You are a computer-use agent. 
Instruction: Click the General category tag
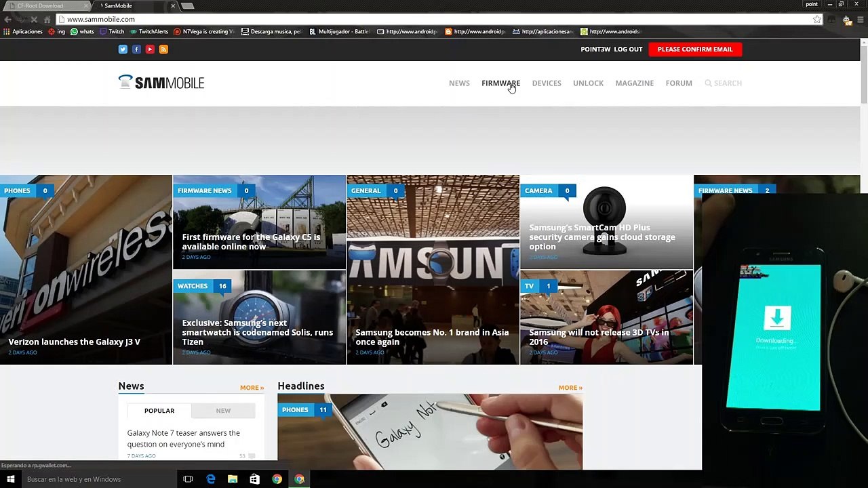[366, 190]
